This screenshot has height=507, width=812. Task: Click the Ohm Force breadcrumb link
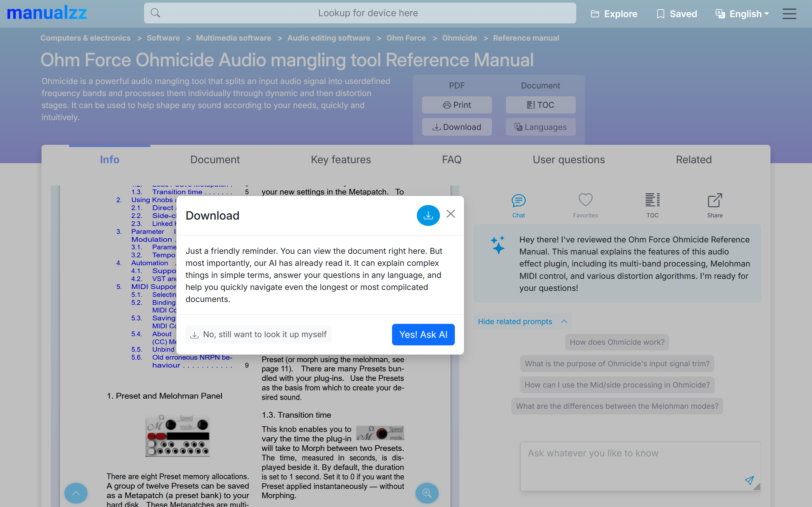click(406, 38)
